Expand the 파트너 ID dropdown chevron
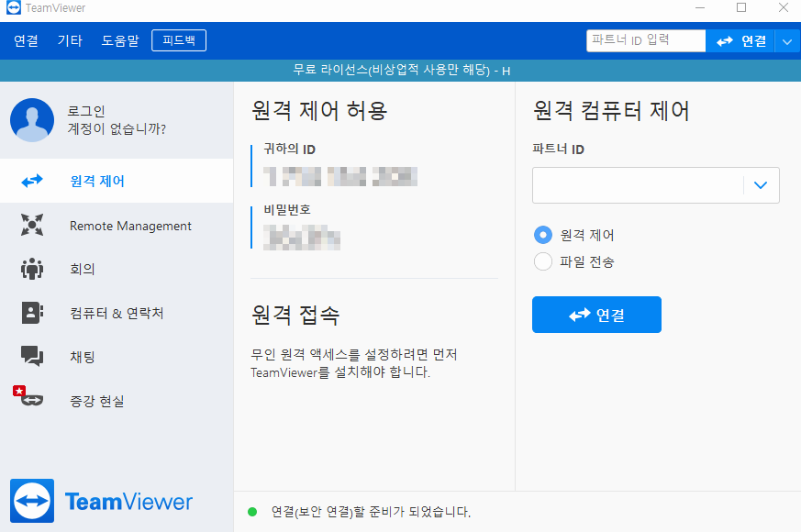801x532 pixels. (761, 185)
